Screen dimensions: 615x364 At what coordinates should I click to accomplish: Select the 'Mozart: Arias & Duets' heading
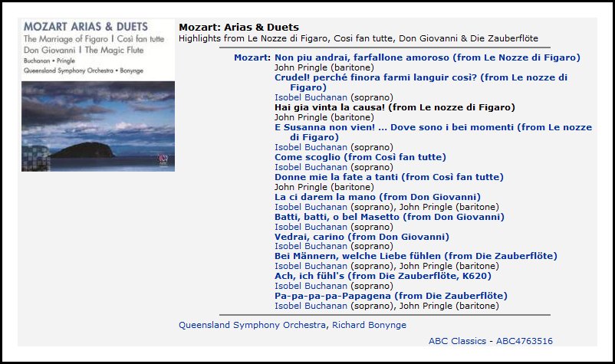[238, 28]
